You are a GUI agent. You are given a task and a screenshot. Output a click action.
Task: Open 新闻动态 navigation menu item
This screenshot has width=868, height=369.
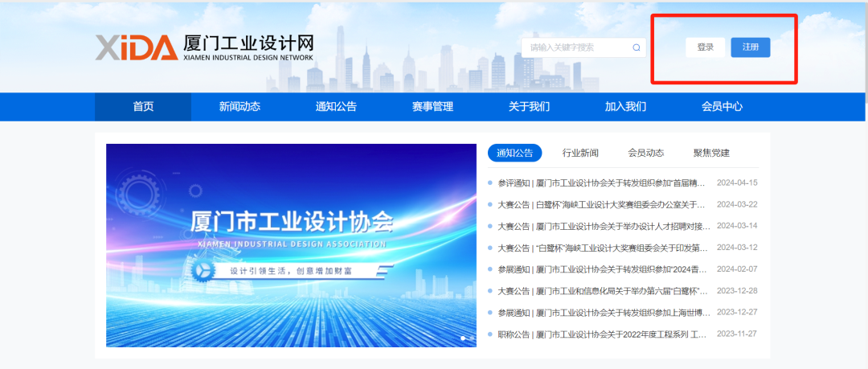(x=240, y=107)
